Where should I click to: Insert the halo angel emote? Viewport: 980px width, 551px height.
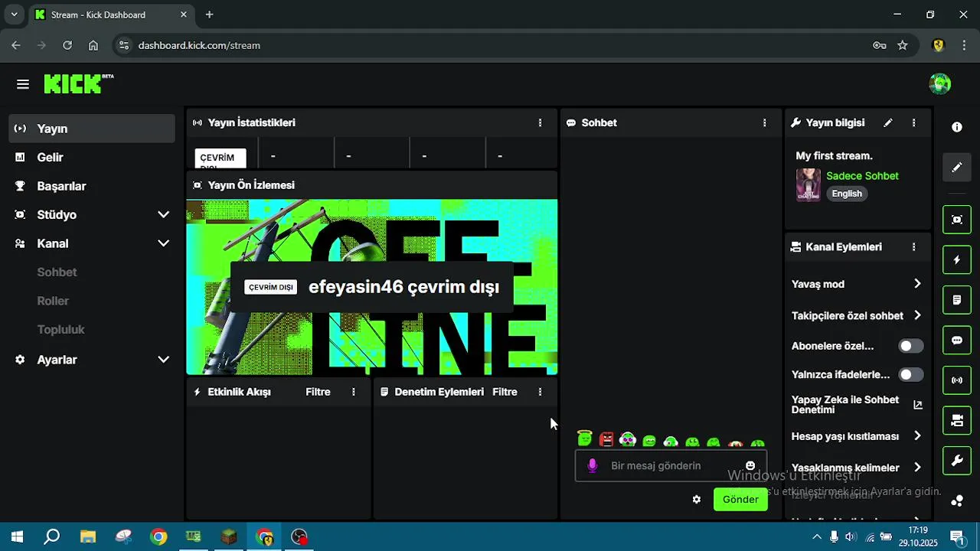[x=585, y=439]
